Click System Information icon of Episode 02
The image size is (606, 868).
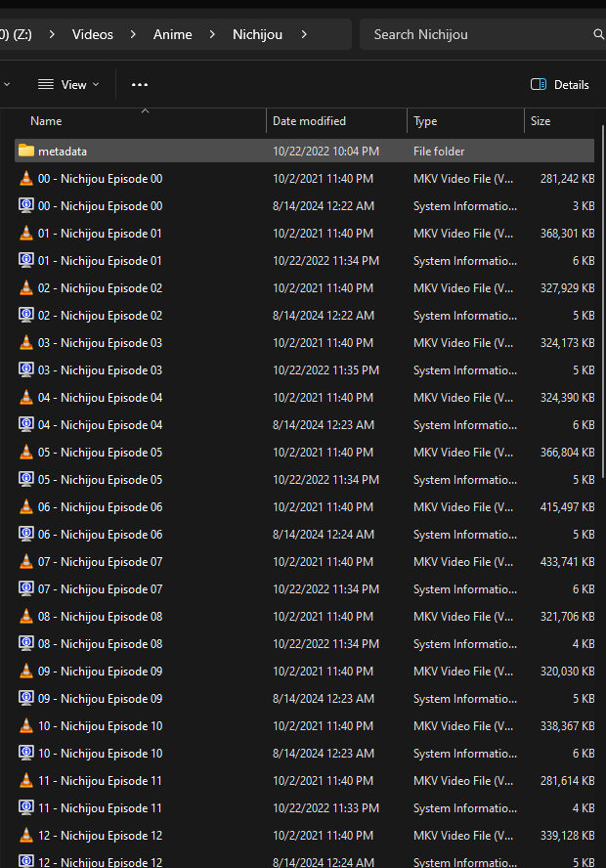(26, 315)
